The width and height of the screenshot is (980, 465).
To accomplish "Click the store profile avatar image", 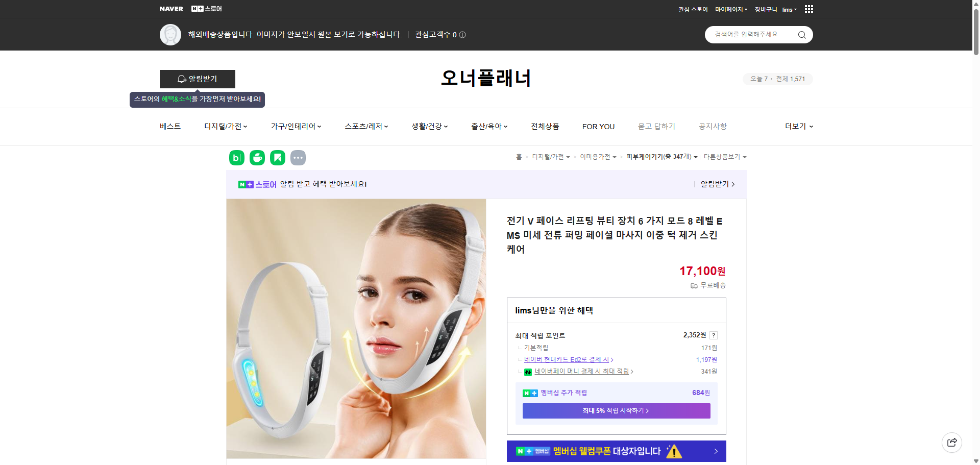I will (x=170, y=35).
